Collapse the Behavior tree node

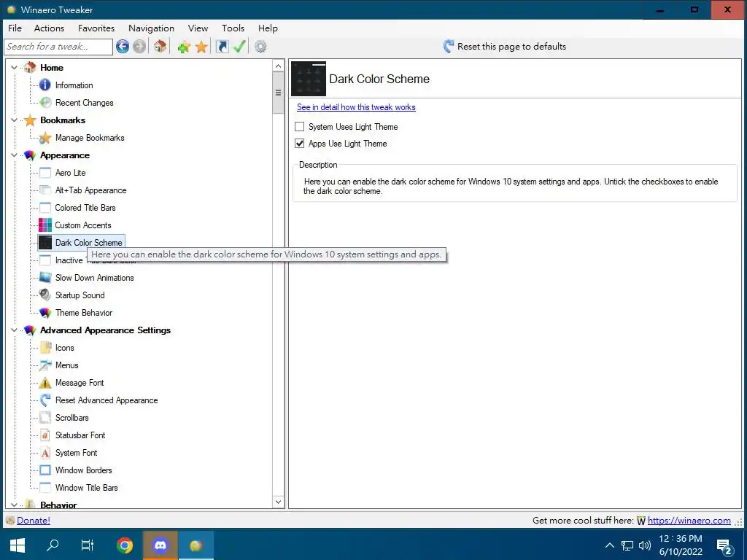point(15,505)
